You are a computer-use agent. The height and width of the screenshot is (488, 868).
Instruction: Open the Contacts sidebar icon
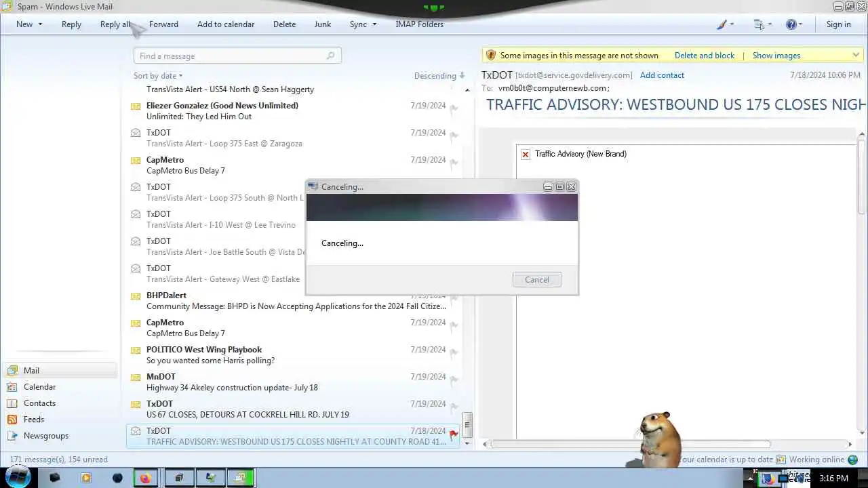(12, 403)
